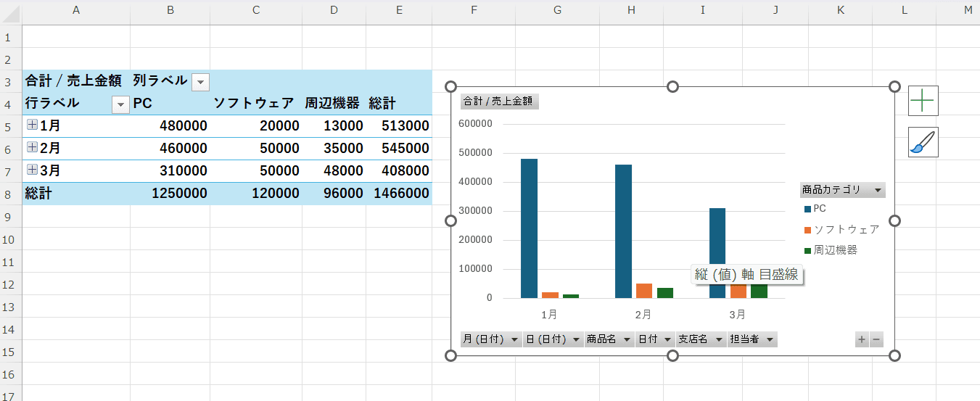
Task: Open the Chart Styles paintbrush button
Action: click(x=923, y=142)
